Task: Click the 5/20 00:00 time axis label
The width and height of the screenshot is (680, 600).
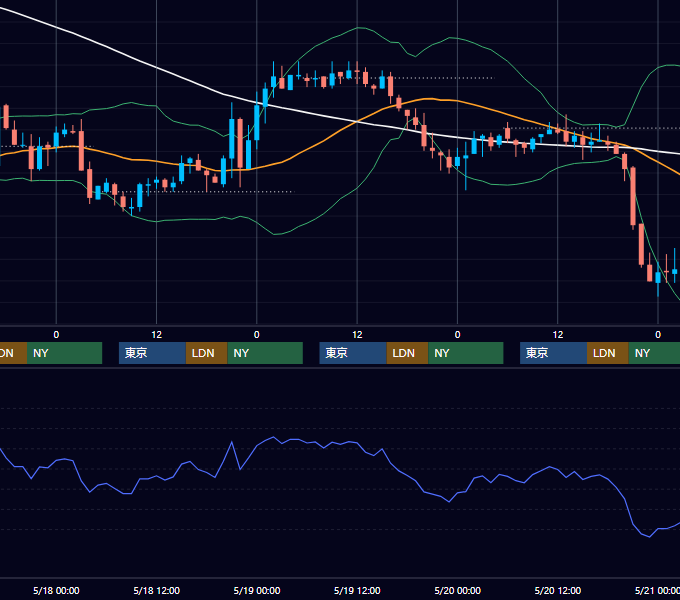Action: coord(458,590)
